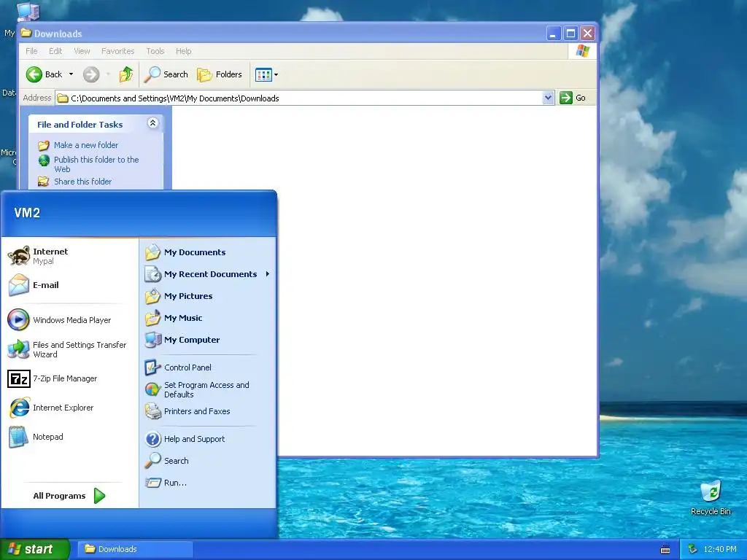Click the Start button
This screenshot has width=747, height=560.
coord(35,549)
